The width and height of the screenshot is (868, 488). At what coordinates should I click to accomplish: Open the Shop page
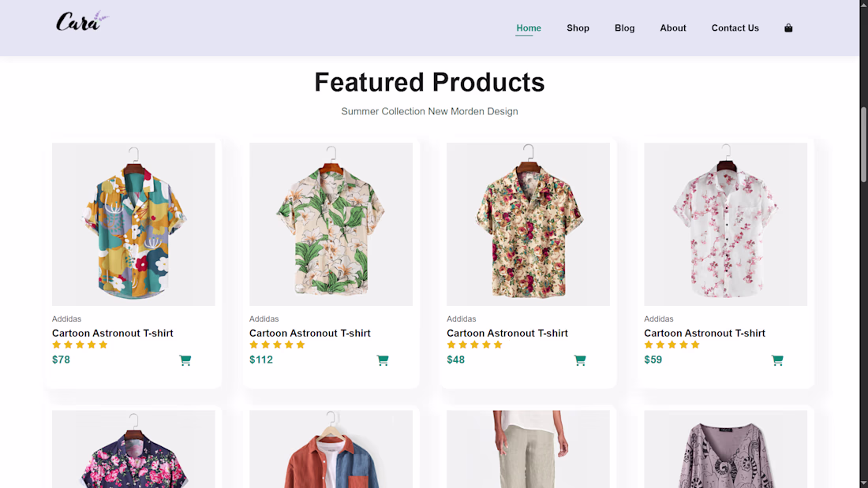578,28
